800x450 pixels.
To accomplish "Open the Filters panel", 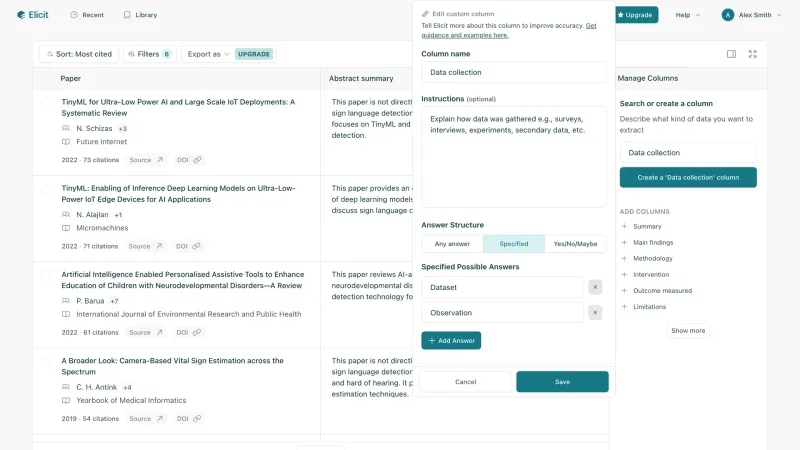I will [x=149, y=54].
